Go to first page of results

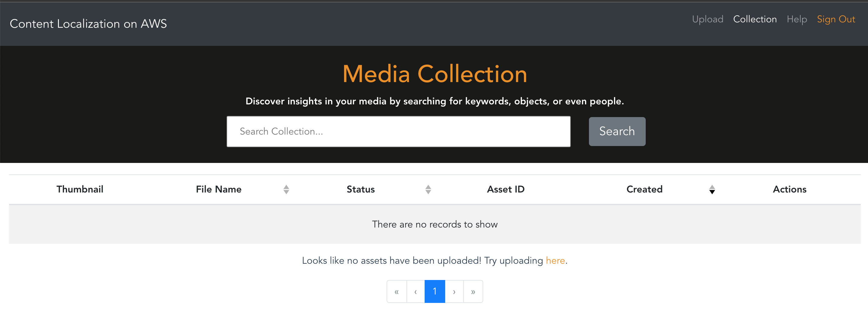(397, 291)
